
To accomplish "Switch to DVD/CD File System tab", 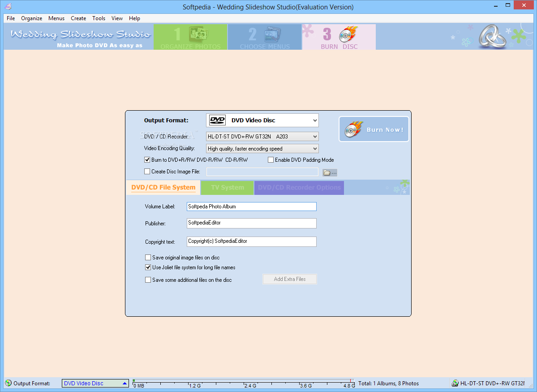I will coord(163,187).
